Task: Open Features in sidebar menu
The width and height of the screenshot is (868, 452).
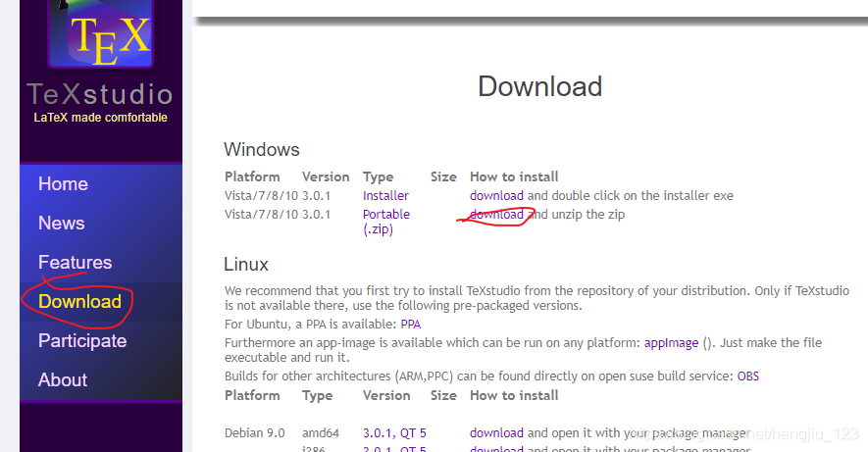Action: tap(75, 262)
